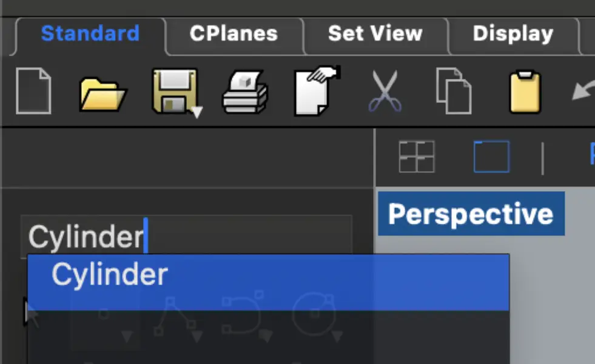This screenshot has width=595, height=364.
Task: Select the Cut tool (scissors icon)
Action: (386, 91)
